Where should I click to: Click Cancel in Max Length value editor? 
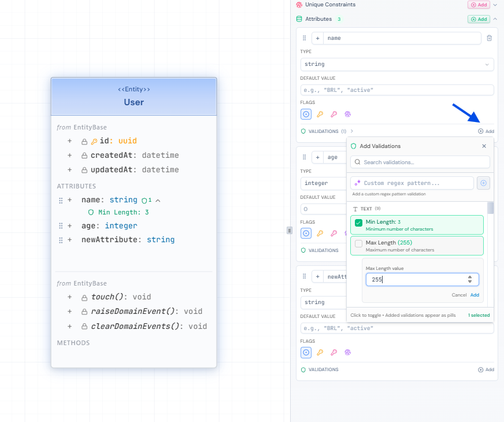(x=459, y=295)
